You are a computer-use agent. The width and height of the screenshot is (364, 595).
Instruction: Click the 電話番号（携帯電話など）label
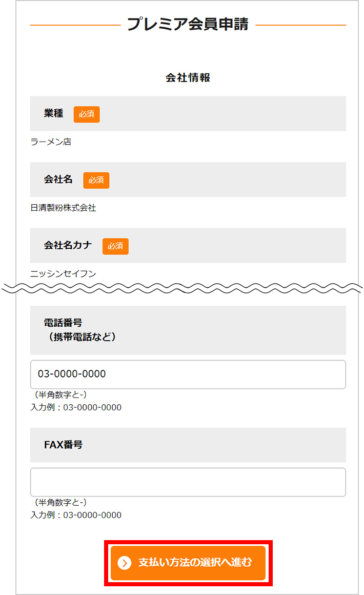pos(80,330)
